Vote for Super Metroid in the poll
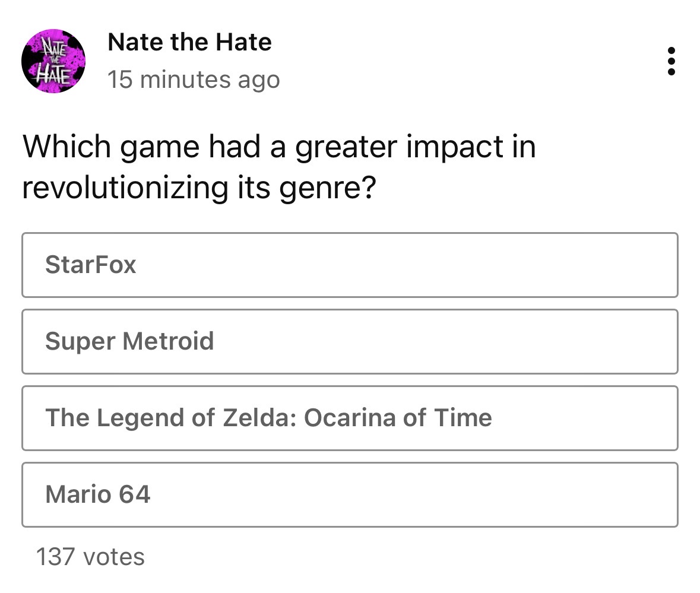 click(x=350, y=341)
